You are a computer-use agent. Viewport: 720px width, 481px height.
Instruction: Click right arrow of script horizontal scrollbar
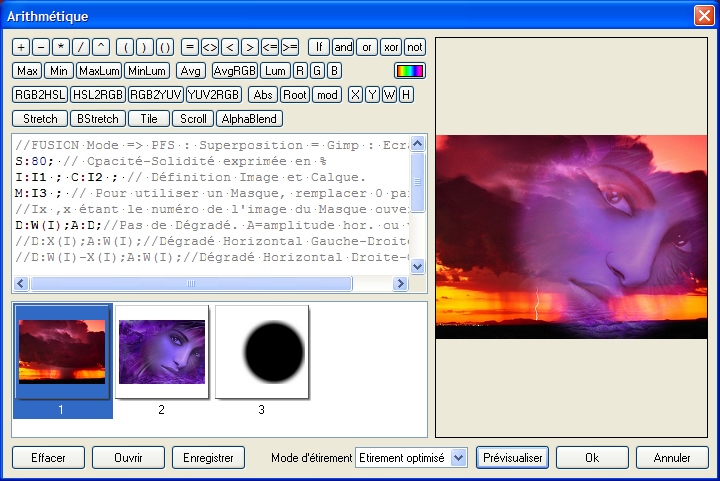click(x=400, y=284)
